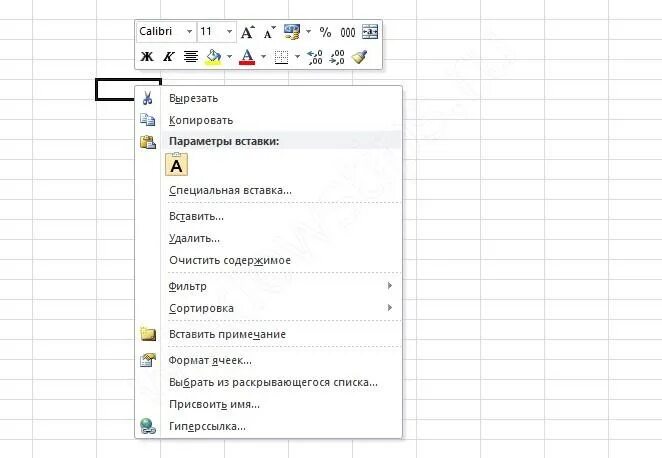Expand the Сортировка submenu

tap(268, 308)
